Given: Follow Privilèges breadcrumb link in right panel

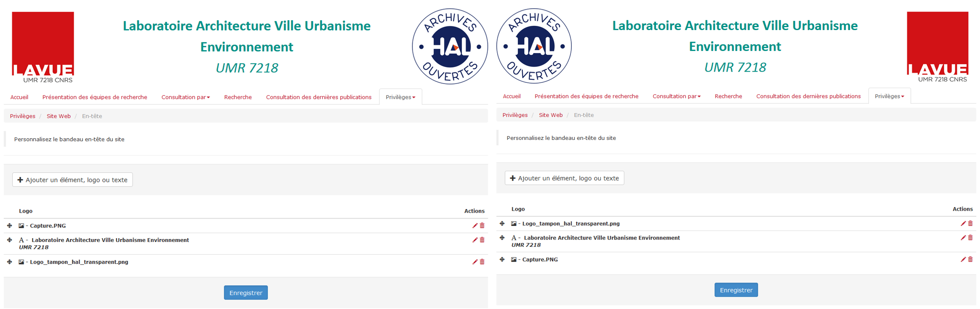Looking at the screenshot, I should tap(515, 115).
